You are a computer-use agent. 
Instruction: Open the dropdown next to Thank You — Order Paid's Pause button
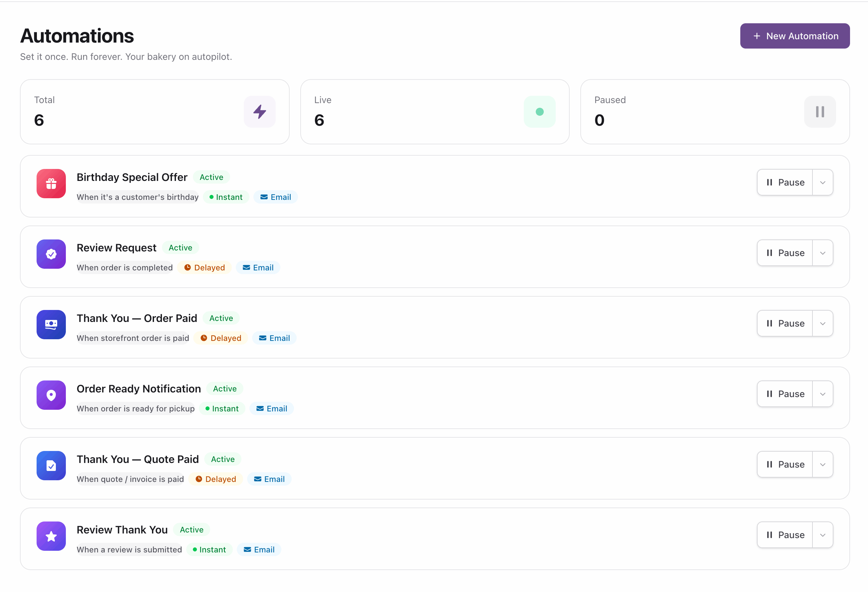(x=823, y=323)
